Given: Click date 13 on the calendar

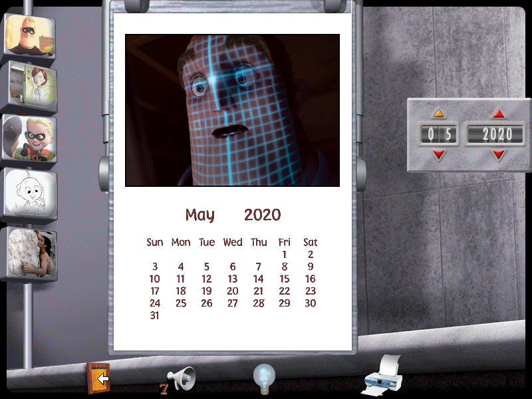Looking at the screenshot, I should (x=232, y=279).
